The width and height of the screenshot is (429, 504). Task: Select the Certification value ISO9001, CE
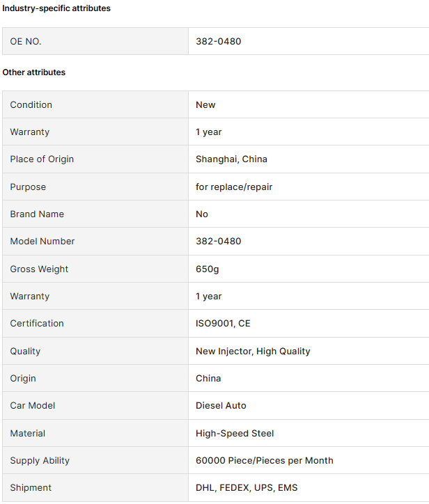pyautogui.click(x=223, y=324)
